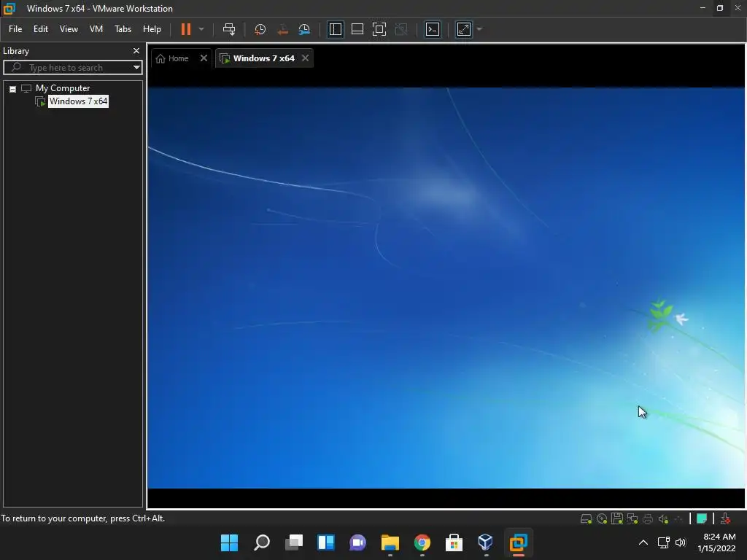
Task: Open volume control in system tray
Action: (681, 542)
